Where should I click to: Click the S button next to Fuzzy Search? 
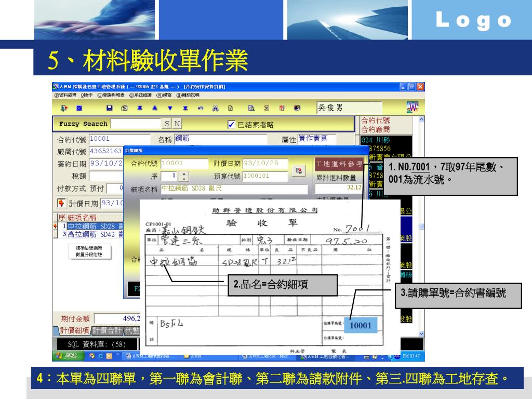166,124
